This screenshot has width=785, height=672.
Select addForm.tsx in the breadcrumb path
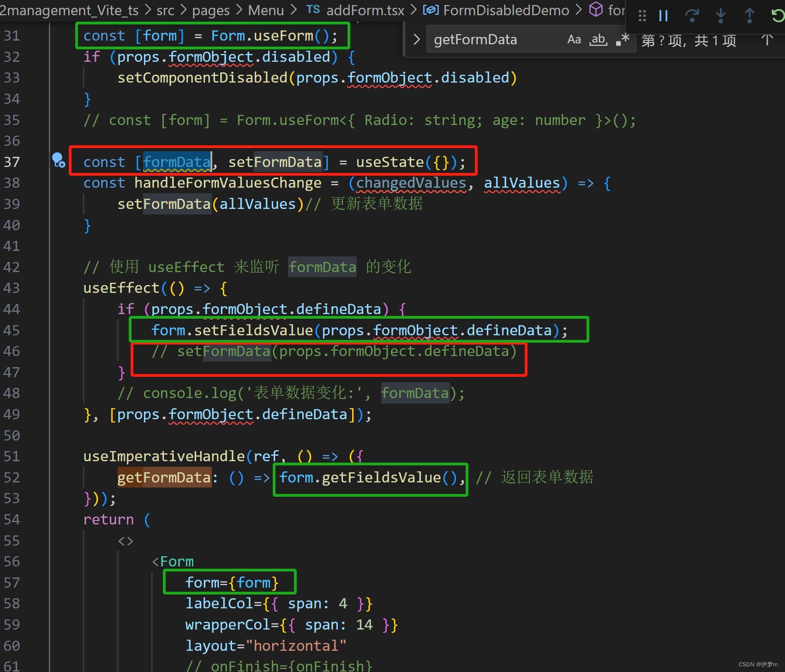pos(365,10)
